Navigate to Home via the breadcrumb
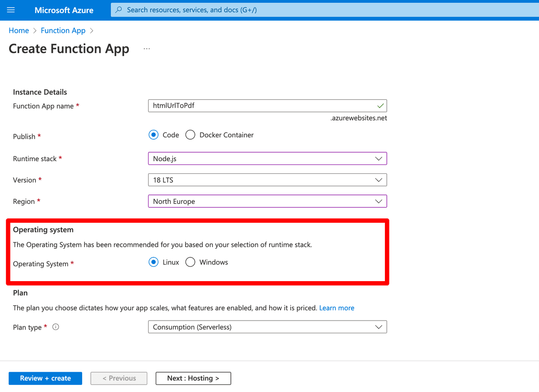 (18, 30)
